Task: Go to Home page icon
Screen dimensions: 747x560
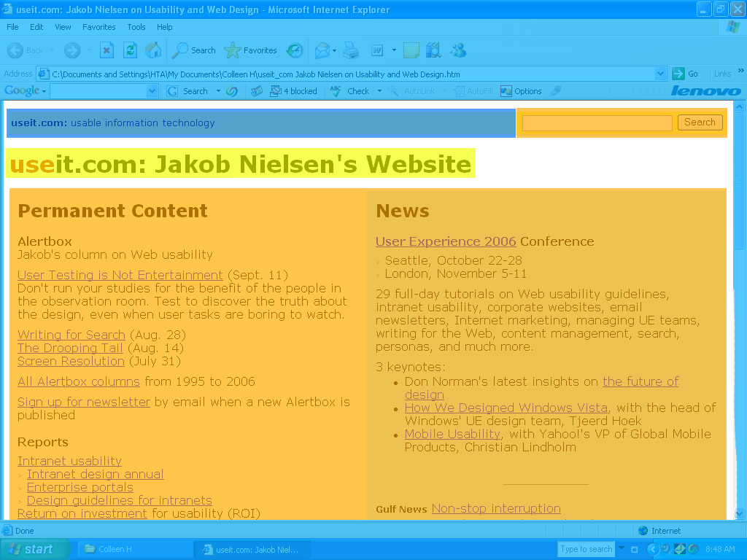Action: pyautogui.click(x=153, y=50)
